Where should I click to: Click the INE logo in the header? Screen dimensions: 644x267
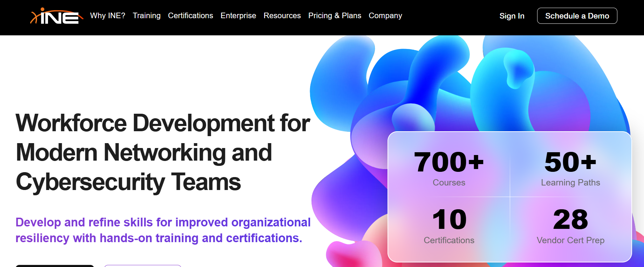57,16
